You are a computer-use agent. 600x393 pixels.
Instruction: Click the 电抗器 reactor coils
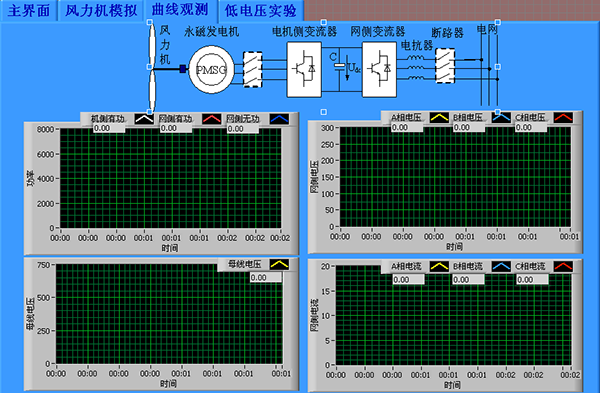[416, 68]
